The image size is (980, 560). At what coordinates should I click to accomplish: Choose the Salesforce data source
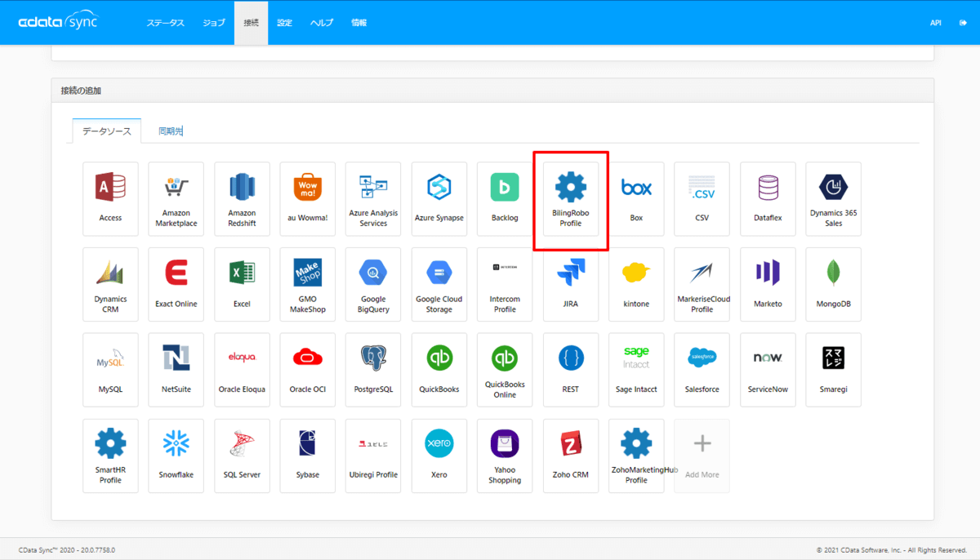click(702, 370)
